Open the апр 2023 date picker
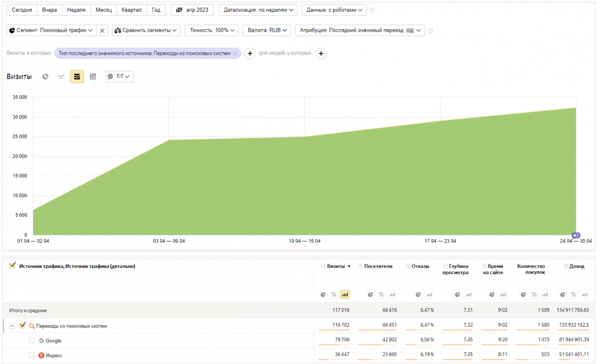 click(x=192, y=10)
